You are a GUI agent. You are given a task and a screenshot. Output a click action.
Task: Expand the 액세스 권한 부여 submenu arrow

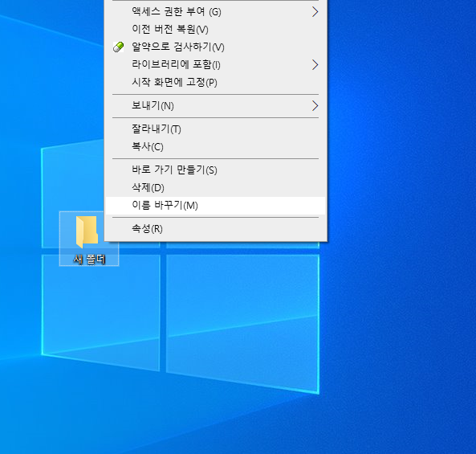(315, 12)
